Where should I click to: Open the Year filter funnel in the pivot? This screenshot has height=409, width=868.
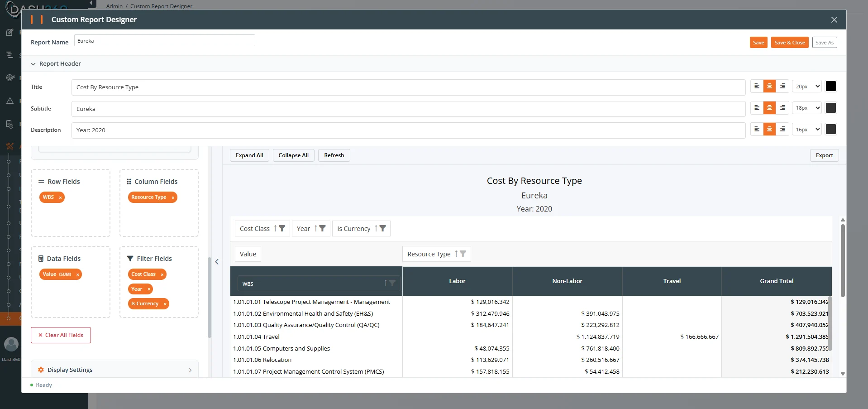click(x=322, y=228)
